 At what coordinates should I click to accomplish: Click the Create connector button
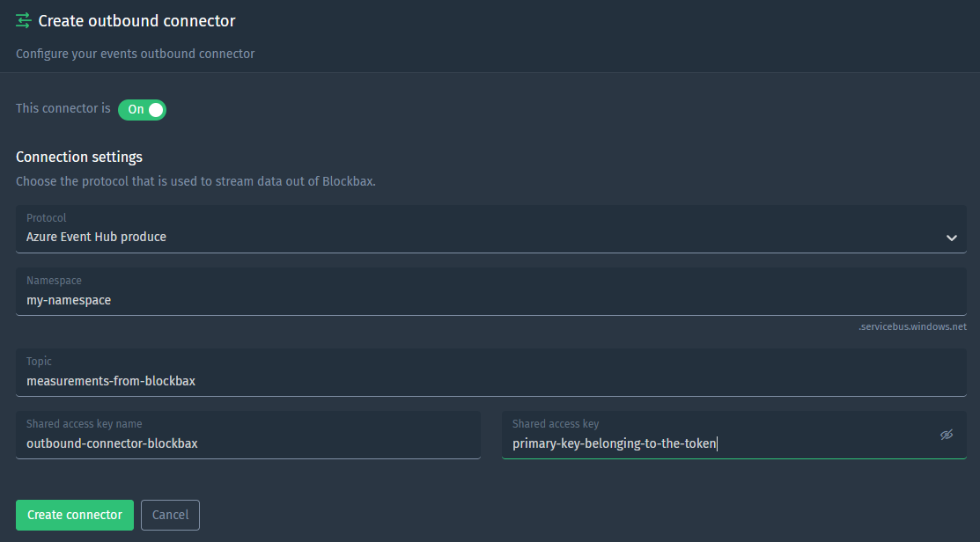[x=74, y=515]
